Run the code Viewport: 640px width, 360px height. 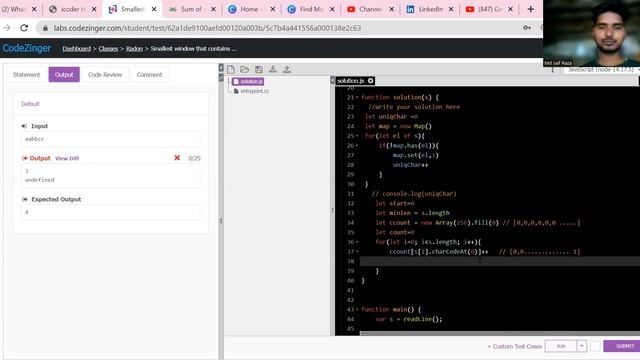click(x=561, y=346)
